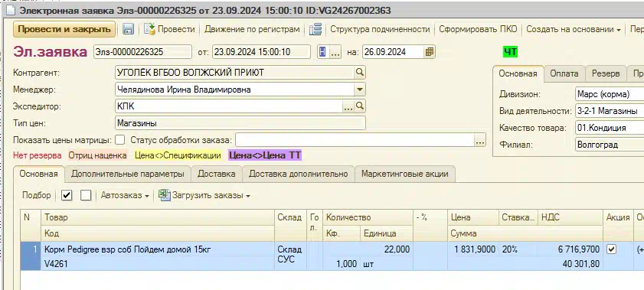Open the Загрузить заказы dropdown

click(211, 196)
